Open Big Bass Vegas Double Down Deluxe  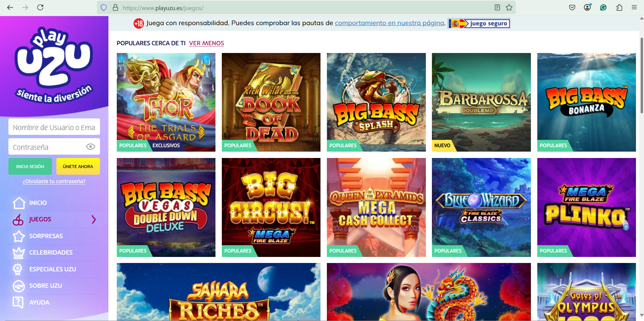click(166, 207)
